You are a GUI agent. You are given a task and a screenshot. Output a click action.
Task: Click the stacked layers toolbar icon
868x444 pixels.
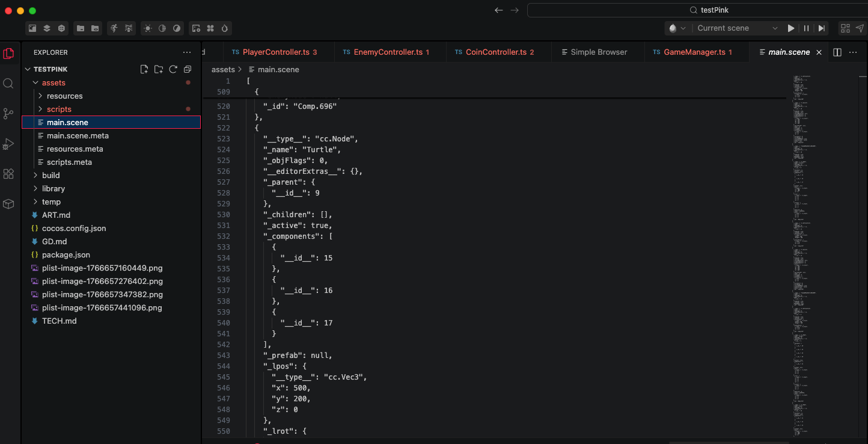click(47, 28)
